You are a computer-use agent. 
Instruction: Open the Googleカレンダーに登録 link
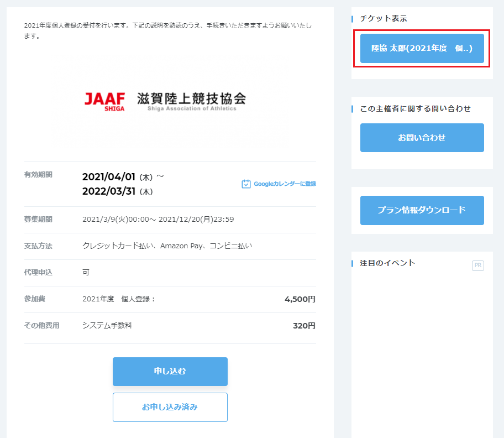(285, 184)
